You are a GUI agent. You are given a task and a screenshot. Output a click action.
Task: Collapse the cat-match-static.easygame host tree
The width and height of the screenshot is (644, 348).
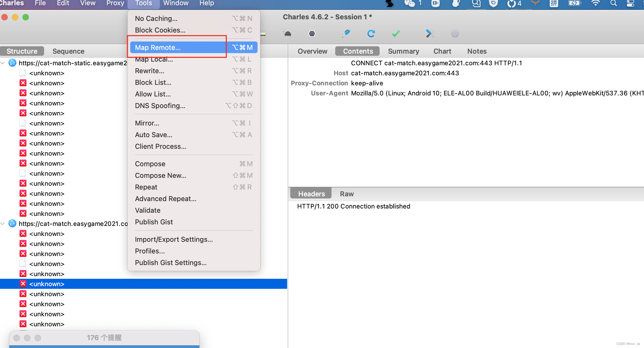pos(3,63)
